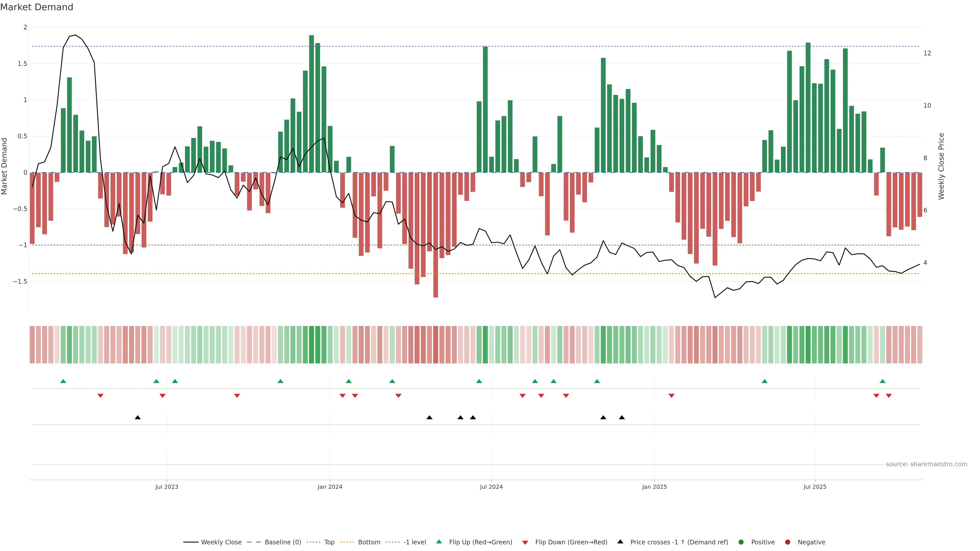Screen dimensions: 980x551
Task: Click the green Flip Up legend triangle
Action: 439,542
